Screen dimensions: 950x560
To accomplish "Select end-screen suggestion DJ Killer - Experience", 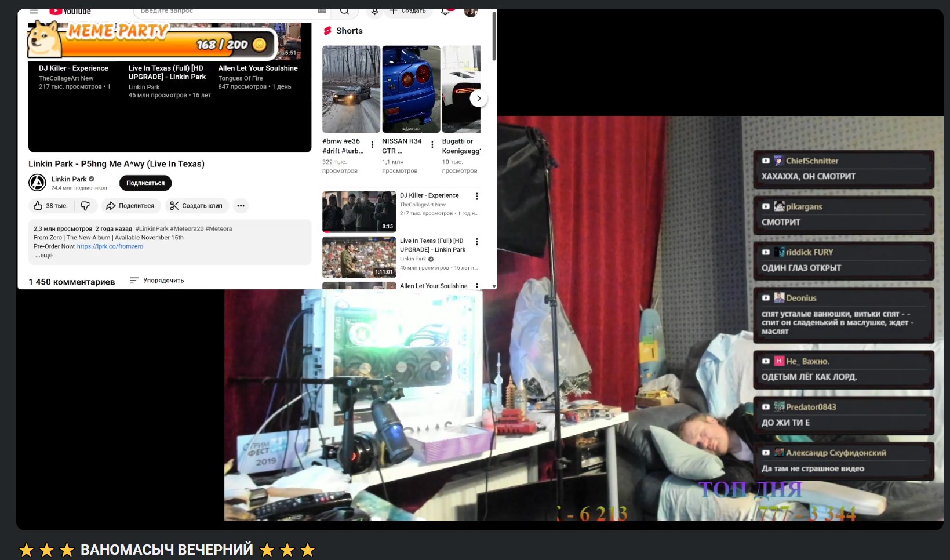I will click(74, 68).
